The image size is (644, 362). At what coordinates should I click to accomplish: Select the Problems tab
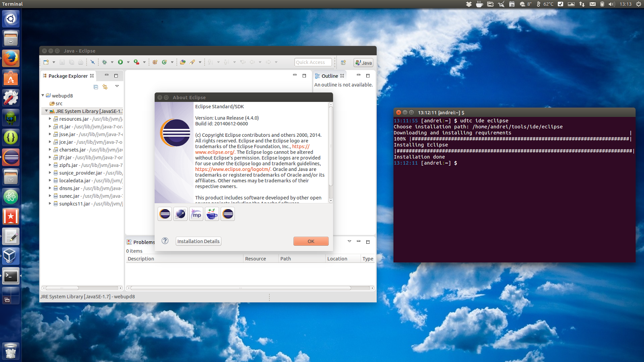click(141, 242)
